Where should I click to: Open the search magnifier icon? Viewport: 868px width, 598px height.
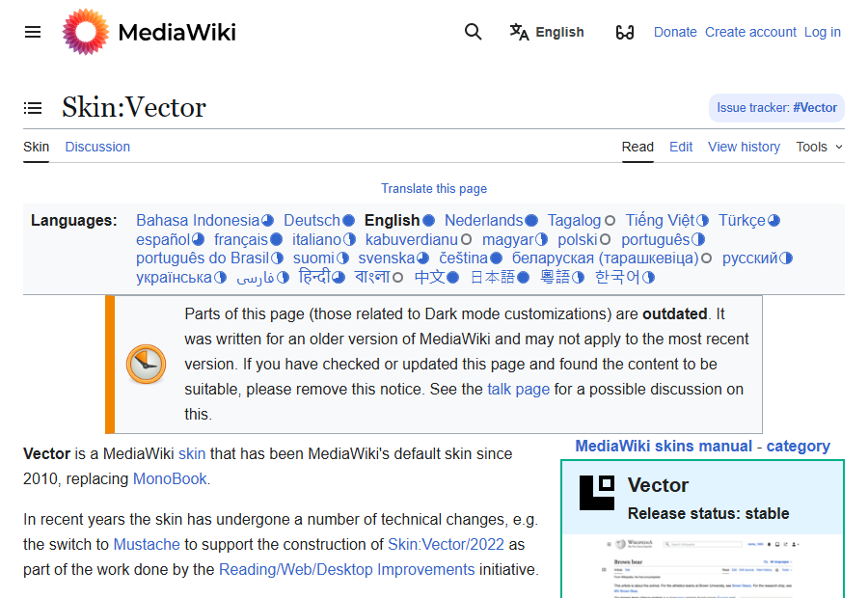click(473, 32)
